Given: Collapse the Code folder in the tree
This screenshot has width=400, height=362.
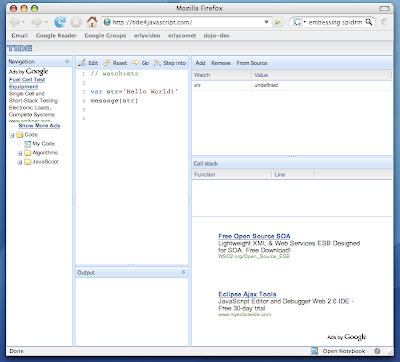Looking at the screenshot, I should 12,135.
